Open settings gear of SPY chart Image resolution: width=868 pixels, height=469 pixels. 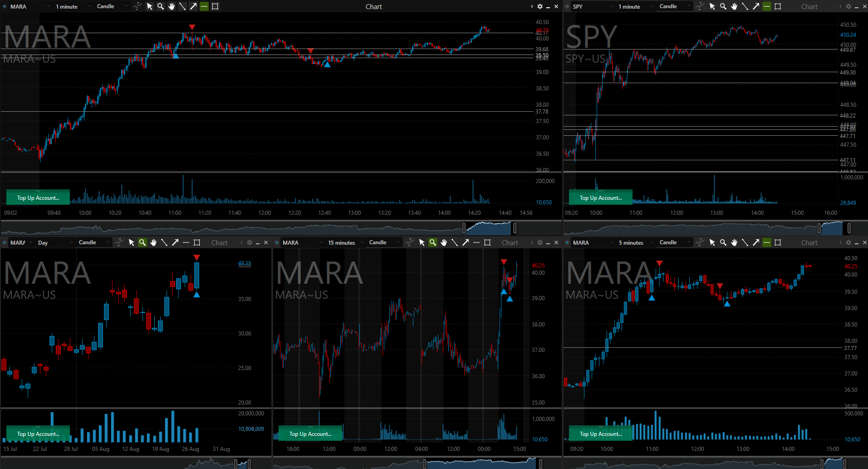point(848,6)
